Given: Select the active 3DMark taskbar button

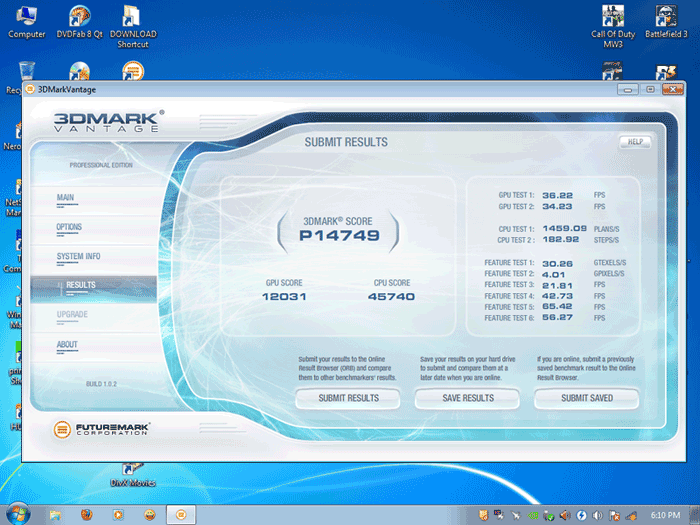Looking at the screenshot, I should 181,515.
